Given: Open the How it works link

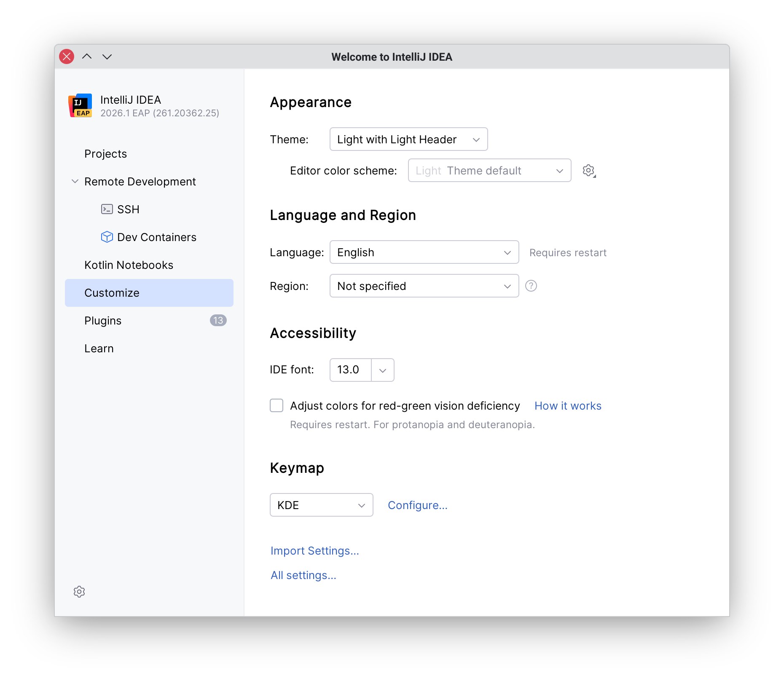Looking at the screenshot, I should (x=567, y=405).
